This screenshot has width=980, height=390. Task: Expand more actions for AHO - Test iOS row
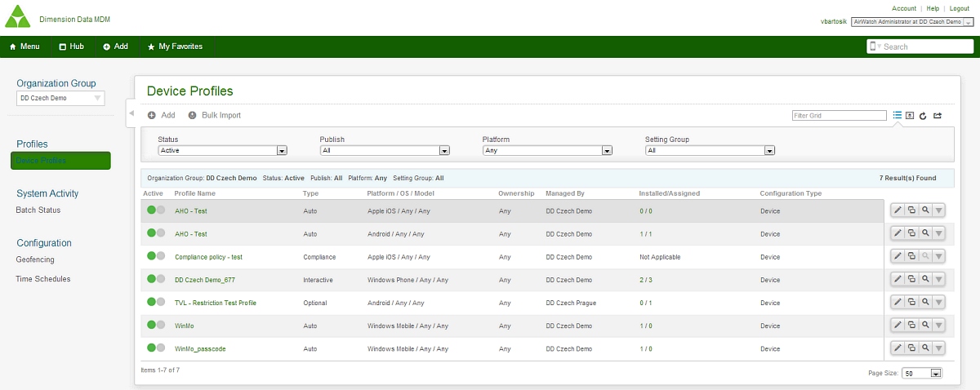click(x=939, y=211)
